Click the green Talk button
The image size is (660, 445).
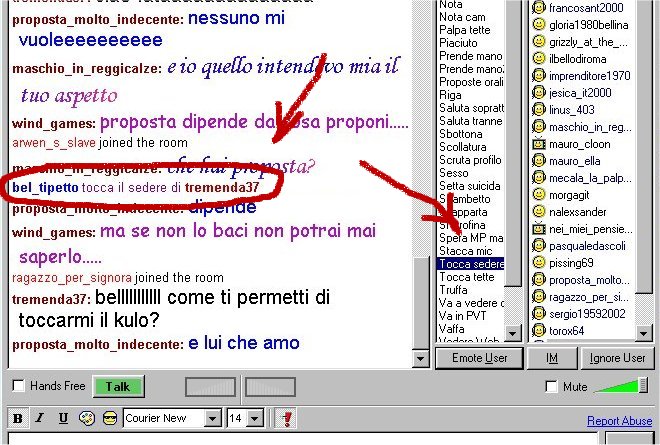(118, 386)
